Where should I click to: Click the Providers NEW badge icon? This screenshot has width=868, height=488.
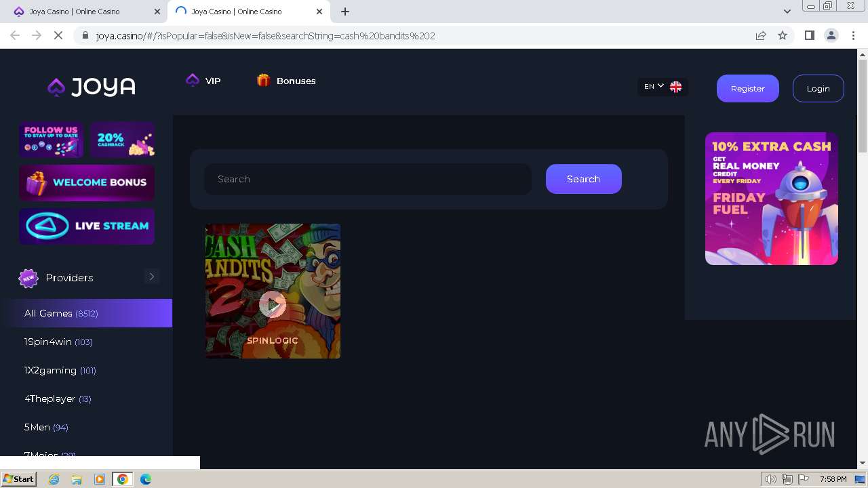(28, 278)
